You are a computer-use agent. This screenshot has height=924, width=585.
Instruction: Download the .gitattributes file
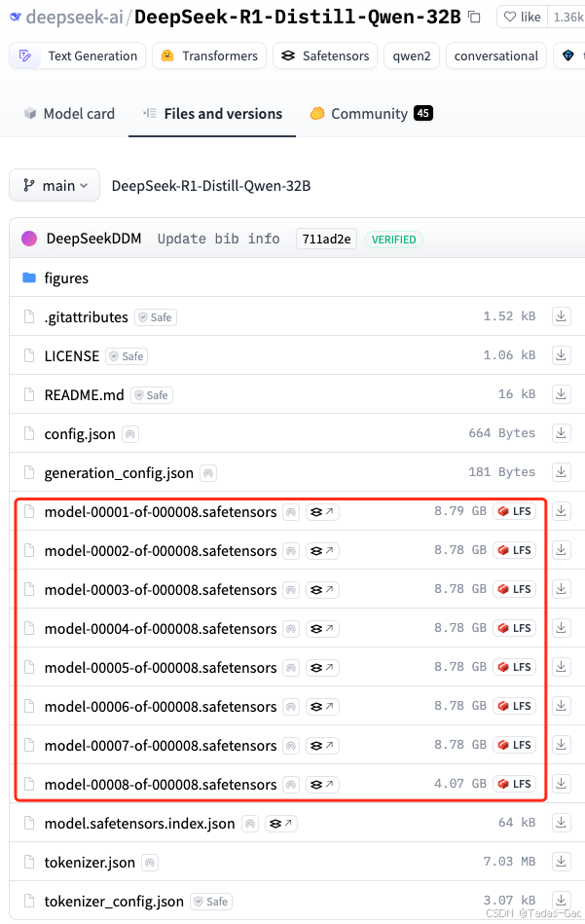(x=562, y=316)
